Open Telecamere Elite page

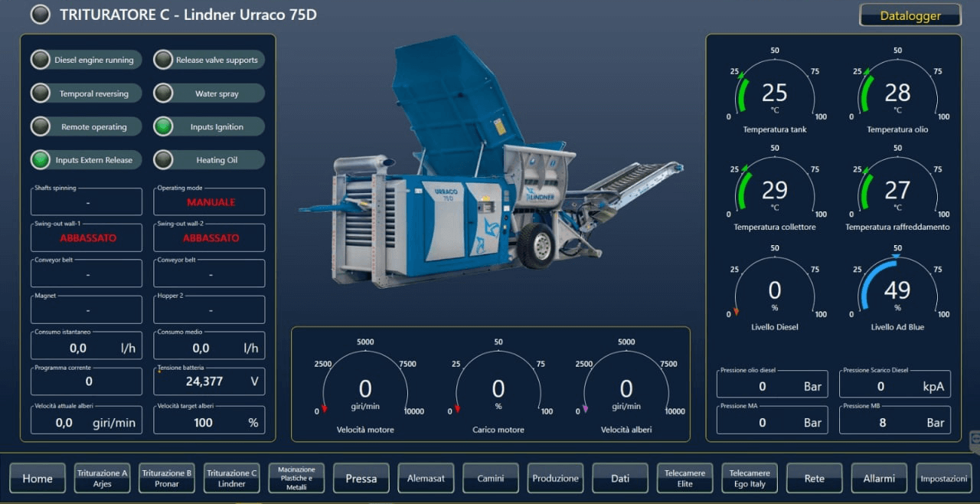(684, 478)
